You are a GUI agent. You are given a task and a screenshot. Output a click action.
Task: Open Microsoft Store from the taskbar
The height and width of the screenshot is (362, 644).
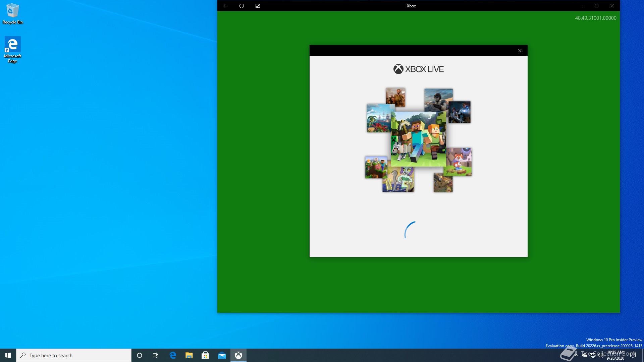pyautogui.click(x=205, y=355)
